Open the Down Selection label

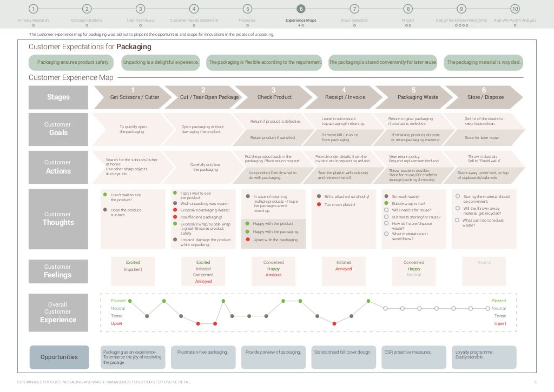(354, 20)
